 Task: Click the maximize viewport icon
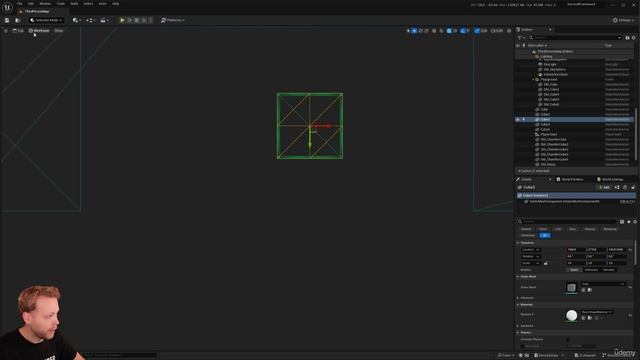509,31
